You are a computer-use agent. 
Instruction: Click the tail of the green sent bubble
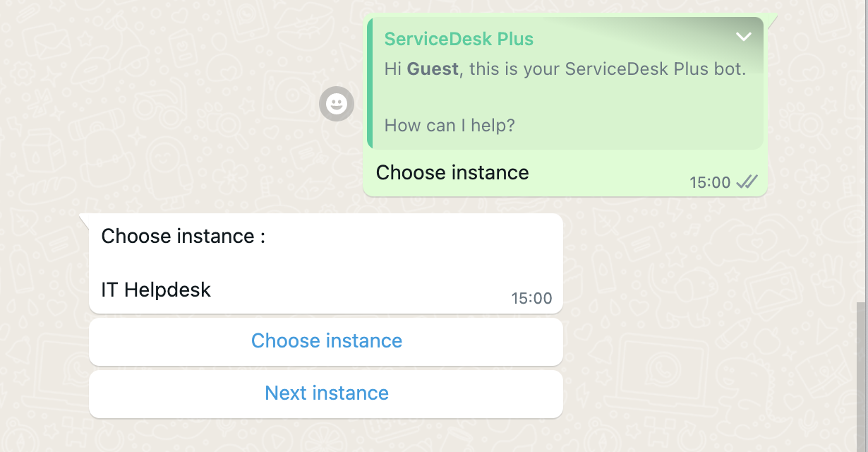(771, 20)
